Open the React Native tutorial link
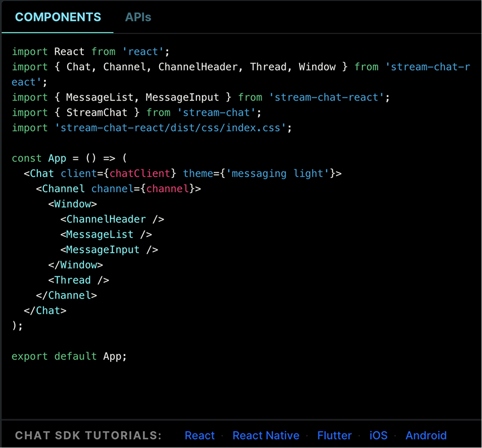Image resolution: width=482 pixels, height=448 pixels. coord(266,436)
